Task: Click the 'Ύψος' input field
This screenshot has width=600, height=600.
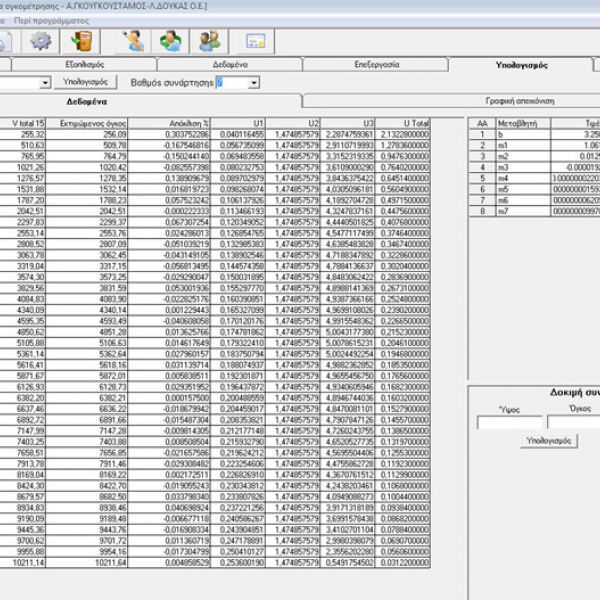Action: coord(508,423)
